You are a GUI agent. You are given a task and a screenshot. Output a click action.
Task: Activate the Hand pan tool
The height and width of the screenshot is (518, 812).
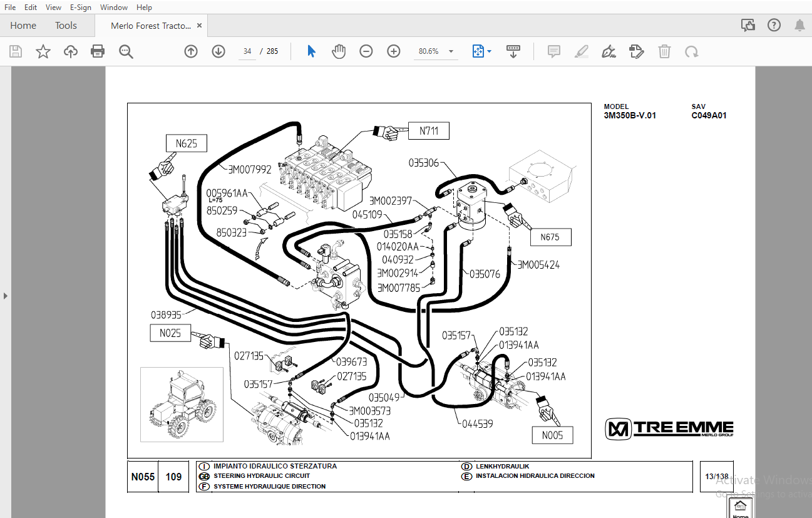(x=339, y=51)
